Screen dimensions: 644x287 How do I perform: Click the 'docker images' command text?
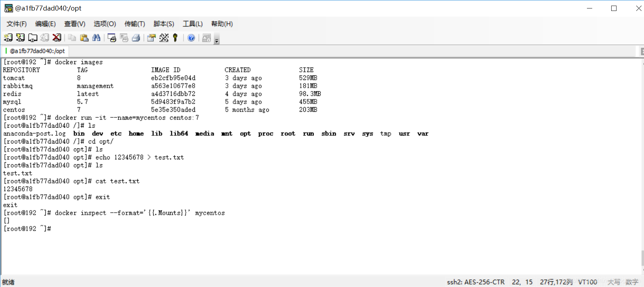[x=79, y=62]
